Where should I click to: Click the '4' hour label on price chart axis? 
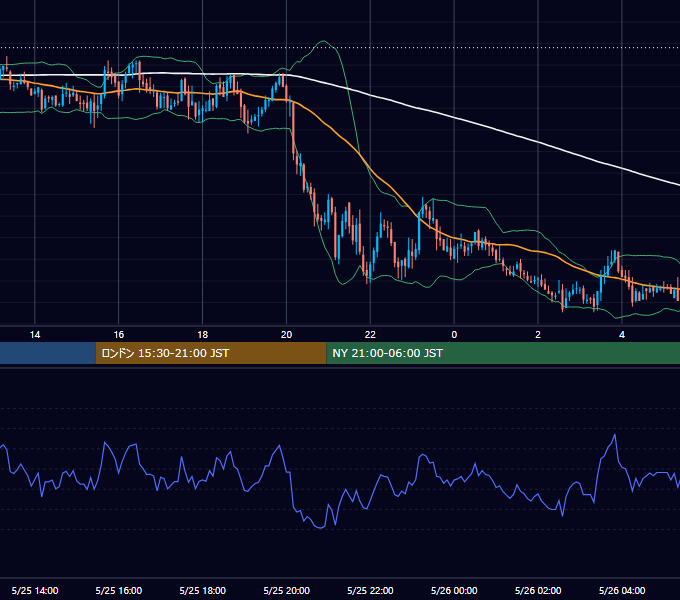click(x=622, y=335)
